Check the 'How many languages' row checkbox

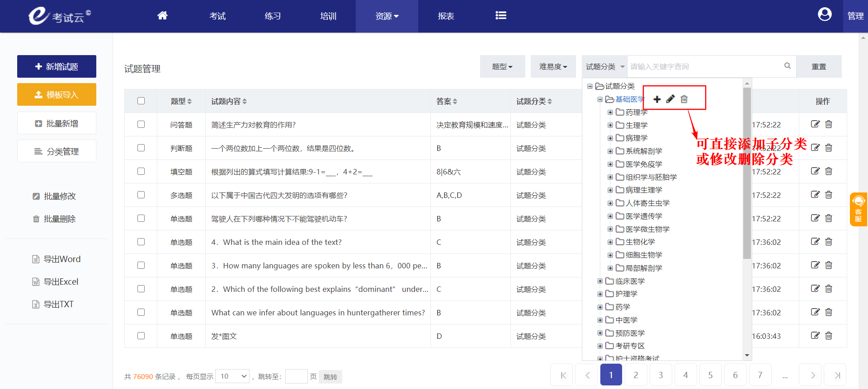(x=141, y=265)
